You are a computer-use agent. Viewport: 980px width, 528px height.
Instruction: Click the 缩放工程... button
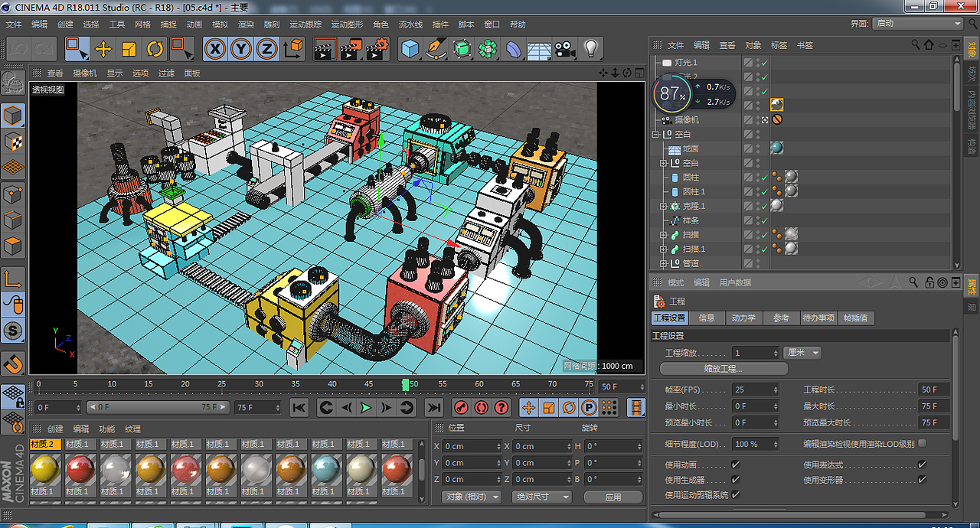(x=724, y=369)
